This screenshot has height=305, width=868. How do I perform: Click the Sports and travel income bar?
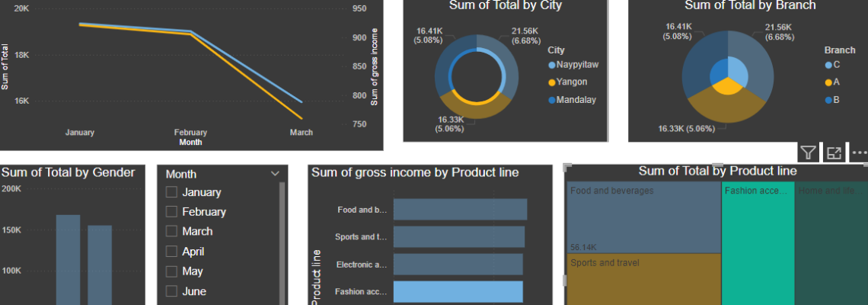coord(459,237)
